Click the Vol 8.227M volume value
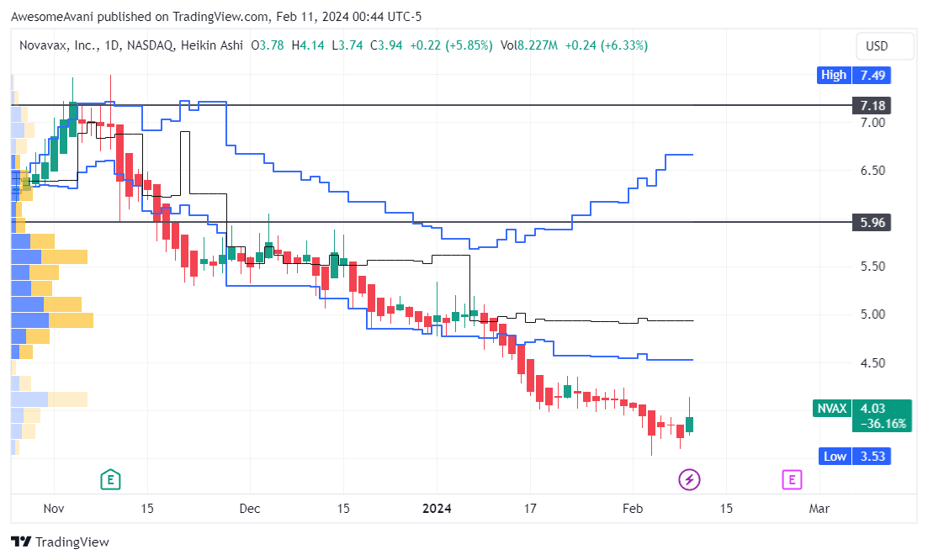Screen dimensions: 928x560 tap(529, 45)
